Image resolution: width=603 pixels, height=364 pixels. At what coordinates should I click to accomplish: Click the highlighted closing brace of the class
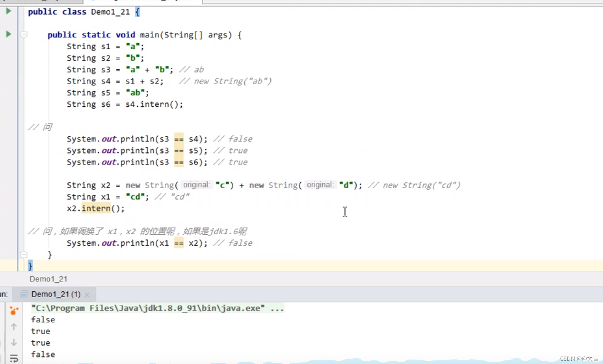pos(30,266)
